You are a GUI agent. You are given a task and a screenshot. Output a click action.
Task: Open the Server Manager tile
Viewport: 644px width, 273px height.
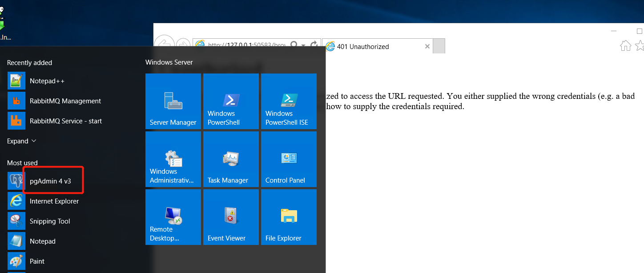173,102
